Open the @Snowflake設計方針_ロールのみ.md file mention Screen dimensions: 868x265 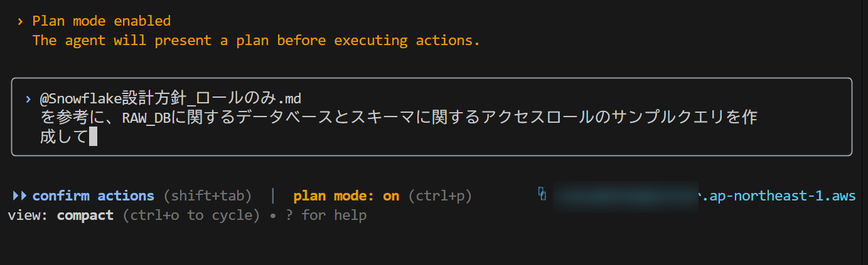(x=171, y=99)
